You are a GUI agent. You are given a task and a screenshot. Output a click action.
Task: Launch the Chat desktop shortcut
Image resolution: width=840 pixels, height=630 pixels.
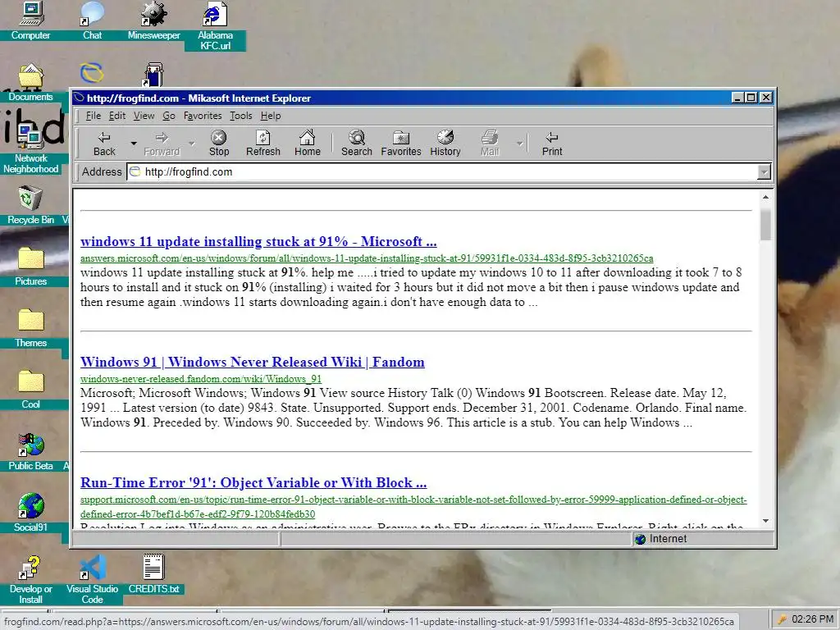point(92,21)
